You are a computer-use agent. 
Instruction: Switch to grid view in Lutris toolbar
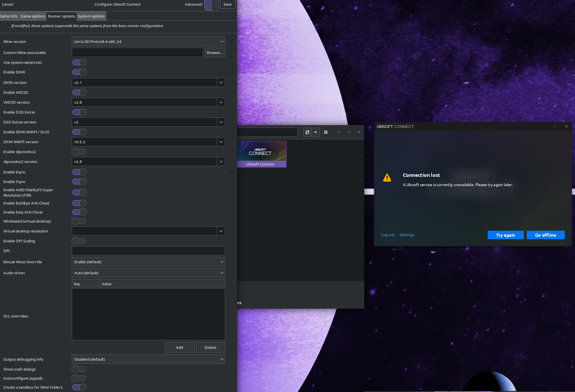pos(307,132)
